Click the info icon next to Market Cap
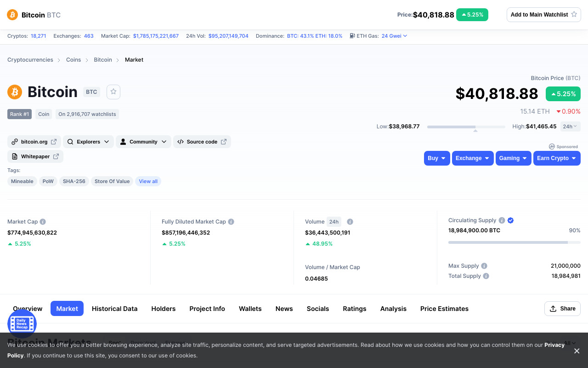This screenshot has height=368, width=588. pos(43,222)
